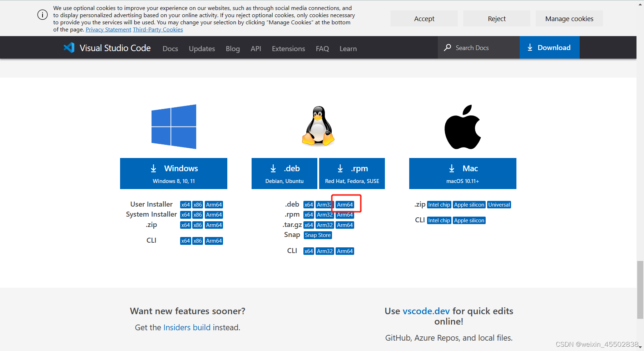Click the large Windows download button
The image size is (644, 351).
coord(174,173)
